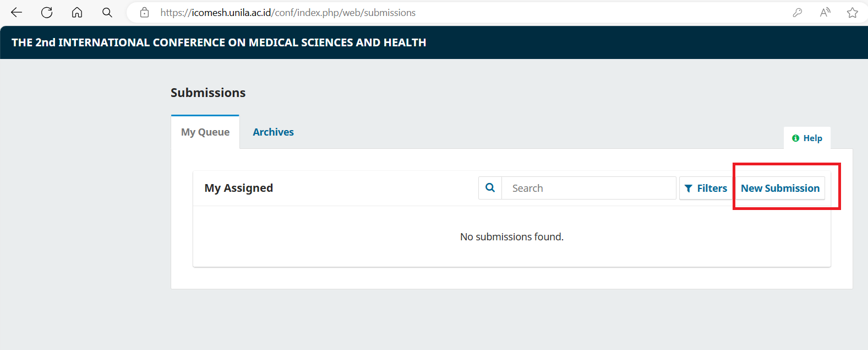Open the browser home page
Screen dimensions: 868x350
77,13
